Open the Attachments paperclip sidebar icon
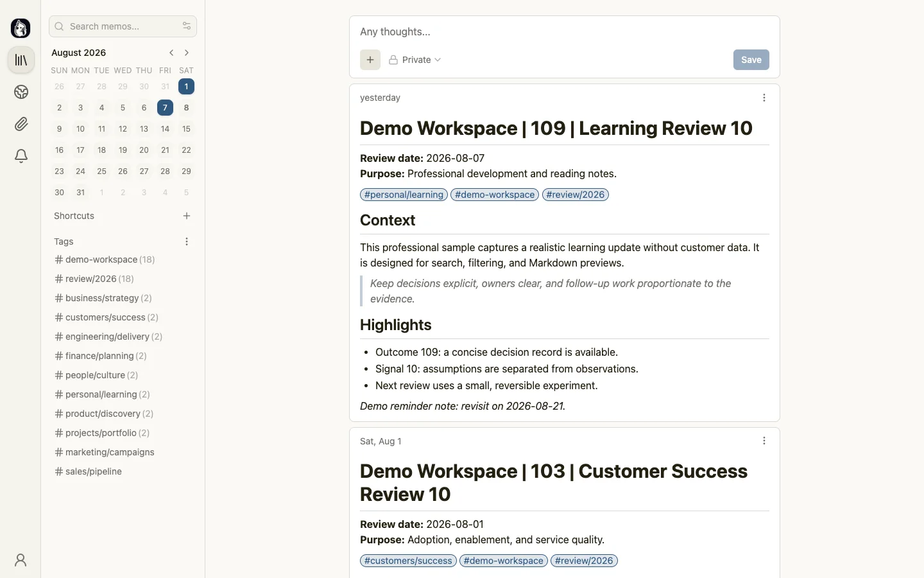Screen dimensions: 924x578 tap(21, 124)
